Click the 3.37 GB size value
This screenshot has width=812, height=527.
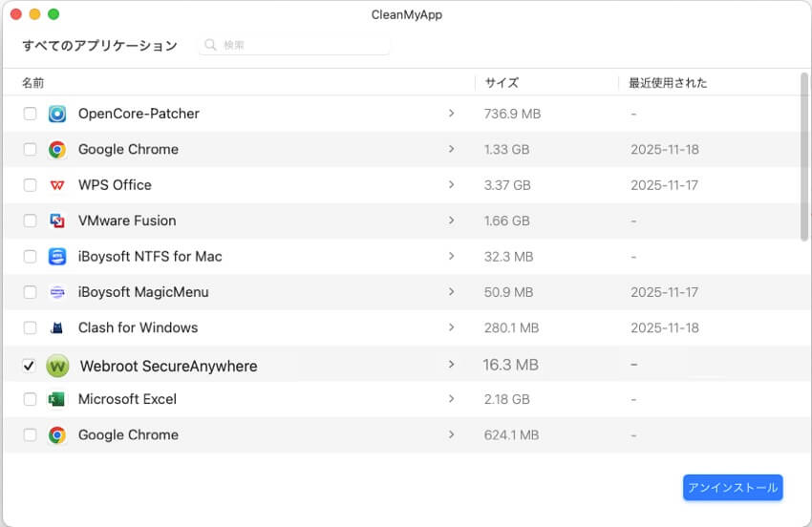[507, 185]
